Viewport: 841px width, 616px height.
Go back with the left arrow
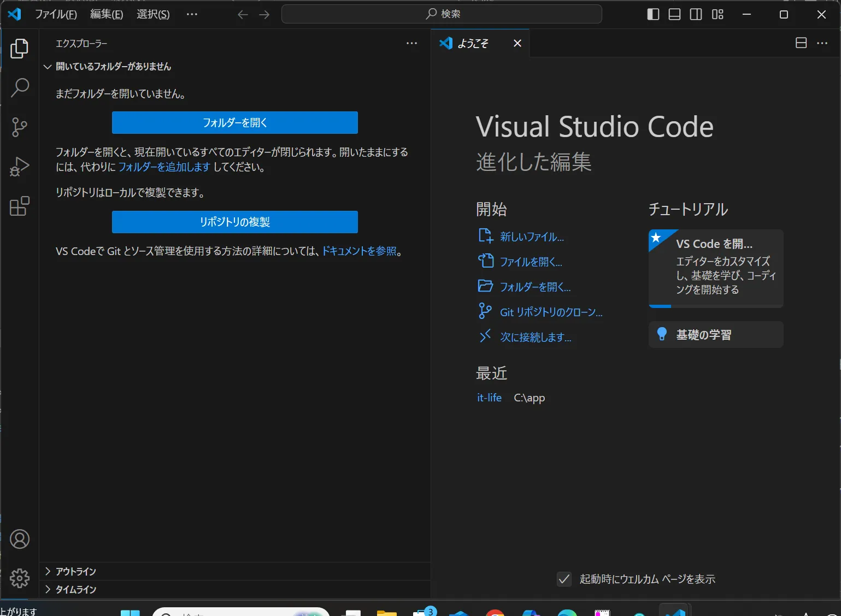[x=243, y=15]
